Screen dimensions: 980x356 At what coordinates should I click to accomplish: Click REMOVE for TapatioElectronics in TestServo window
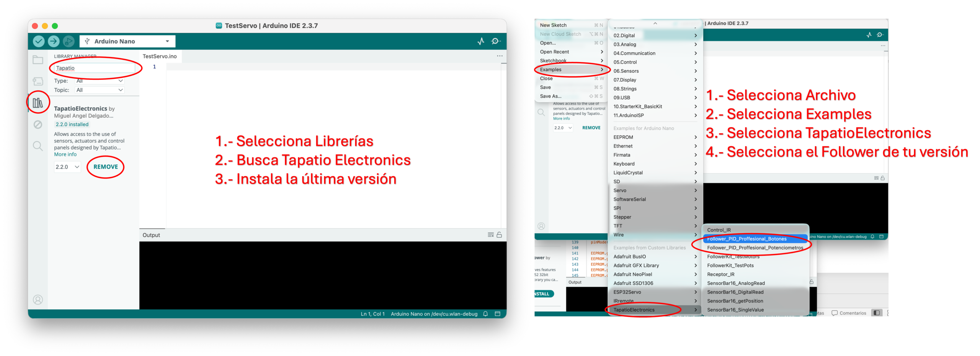click(106, 167)
